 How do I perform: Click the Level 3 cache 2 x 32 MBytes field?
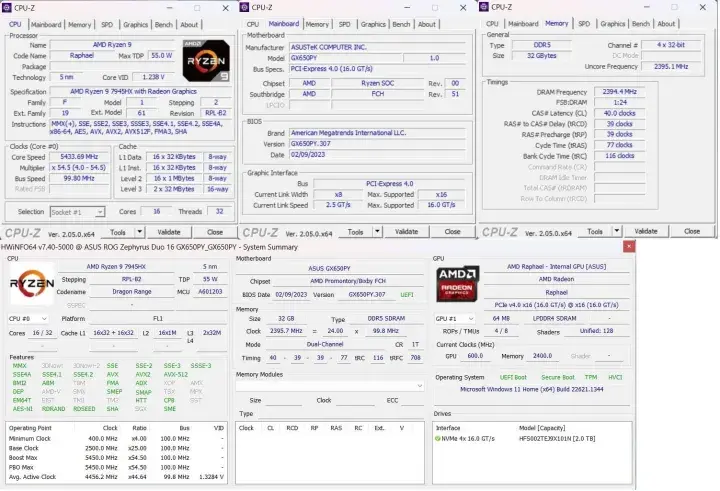174,189
